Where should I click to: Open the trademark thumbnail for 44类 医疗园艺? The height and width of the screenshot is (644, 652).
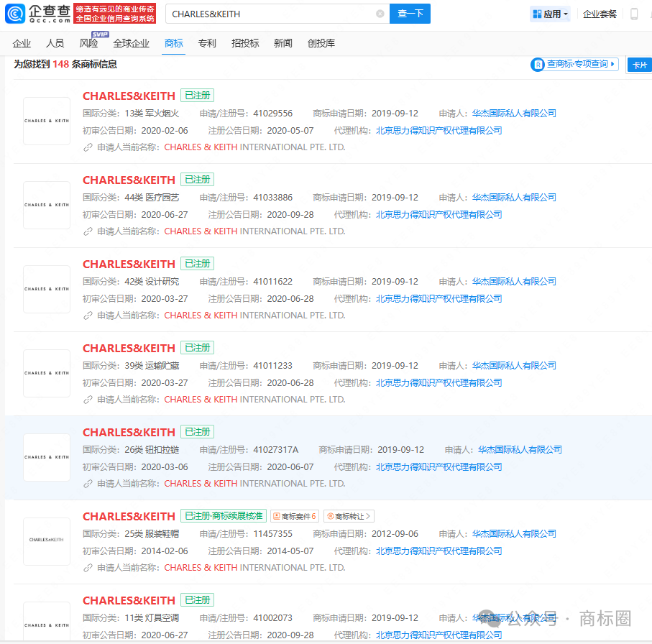(47, 205)
